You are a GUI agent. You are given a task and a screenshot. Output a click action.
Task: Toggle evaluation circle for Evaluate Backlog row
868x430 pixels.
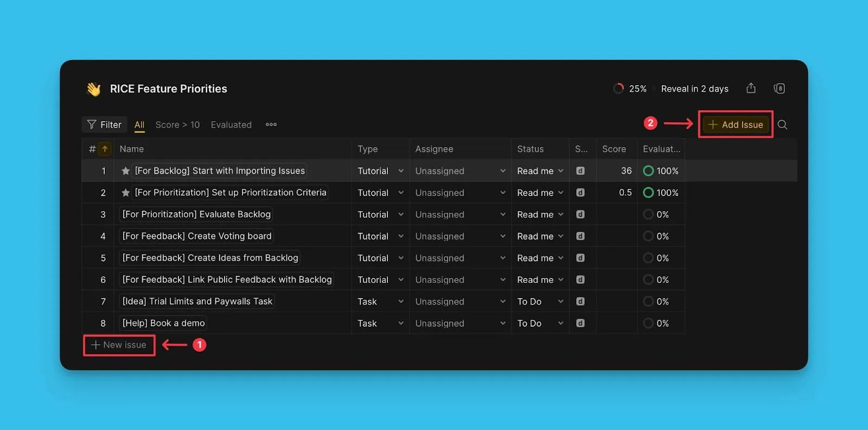[x=648, y=214]
